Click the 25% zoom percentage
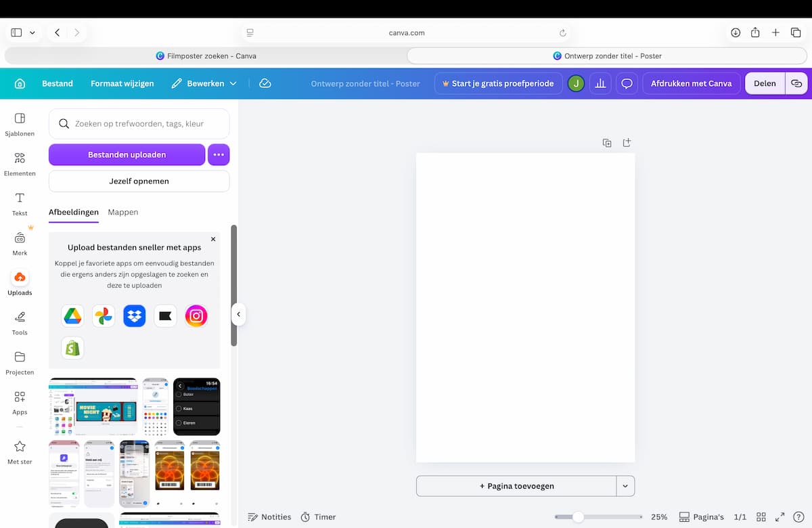Image resolution: width=812 pixels, height=528 pixels. click(659, 516)
